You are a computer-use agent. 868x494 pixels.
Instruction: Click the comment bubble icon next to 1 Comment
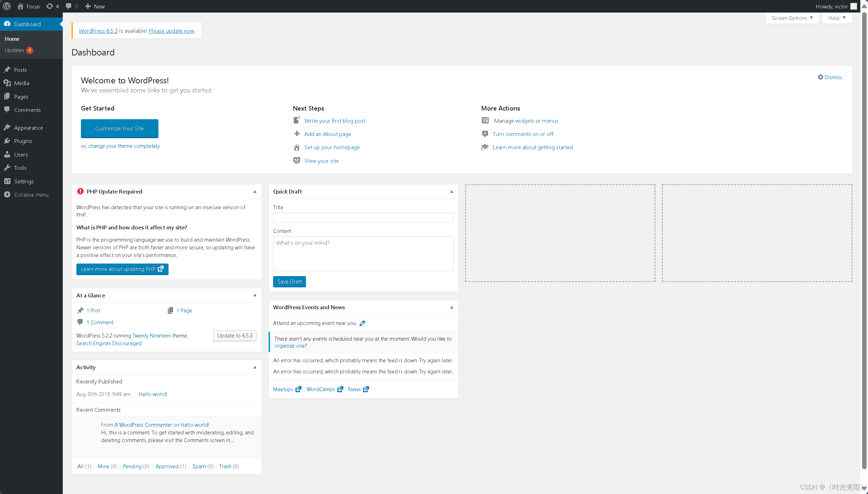tap(80, 322)
